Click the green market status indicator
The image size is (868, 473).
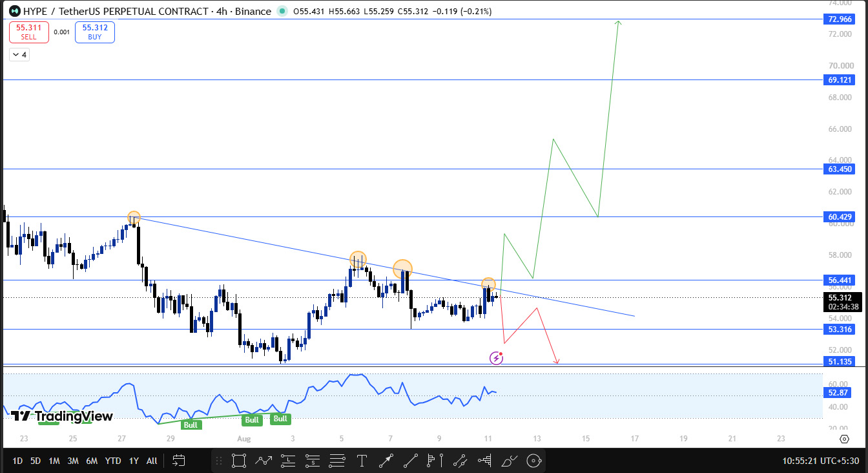(282, 11)
